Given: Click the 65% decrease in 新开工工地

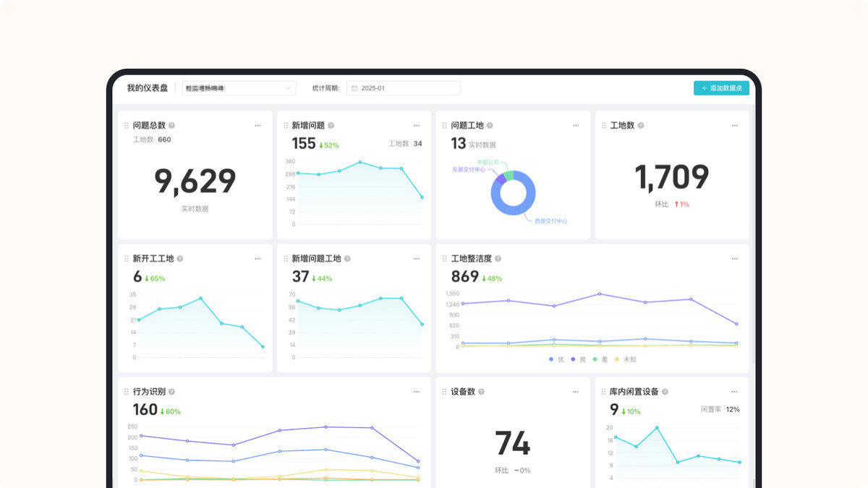Looking at the screenshot, I should 155,278.
